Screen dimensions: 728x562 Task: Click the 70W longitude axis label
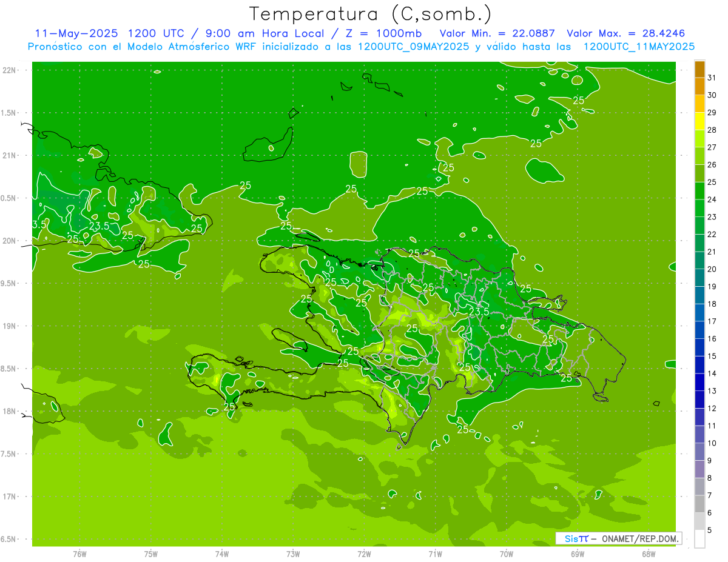point(507,554)
